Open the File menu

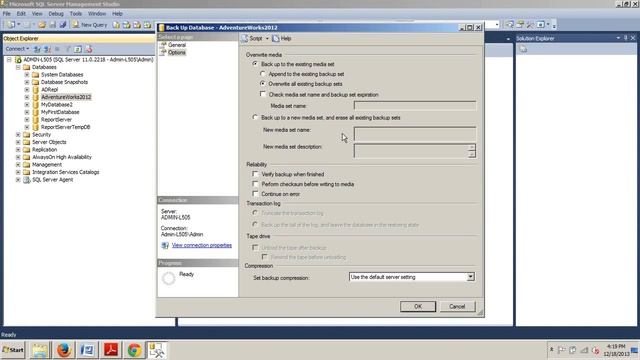pos(7,13)
